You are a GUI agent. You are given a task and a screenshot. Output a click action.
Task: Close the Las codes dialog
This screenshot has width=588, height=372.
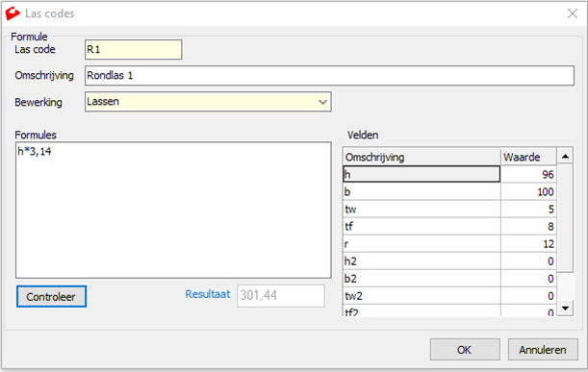click(x=573, y=13)
